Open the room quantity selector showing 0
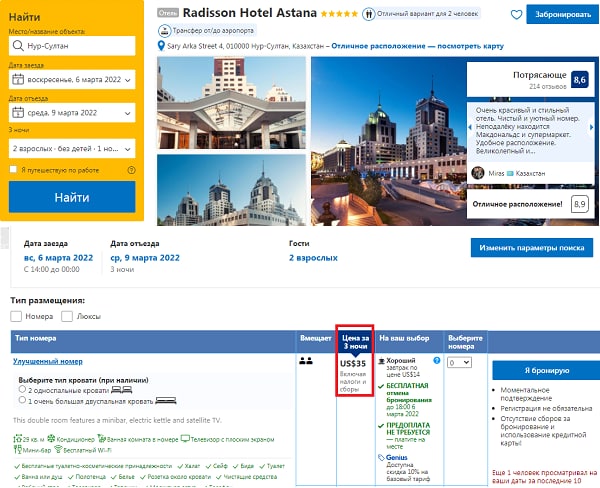The height and width of the screenshot is (488, 600). pyautogui.click(x=459, y=362)
